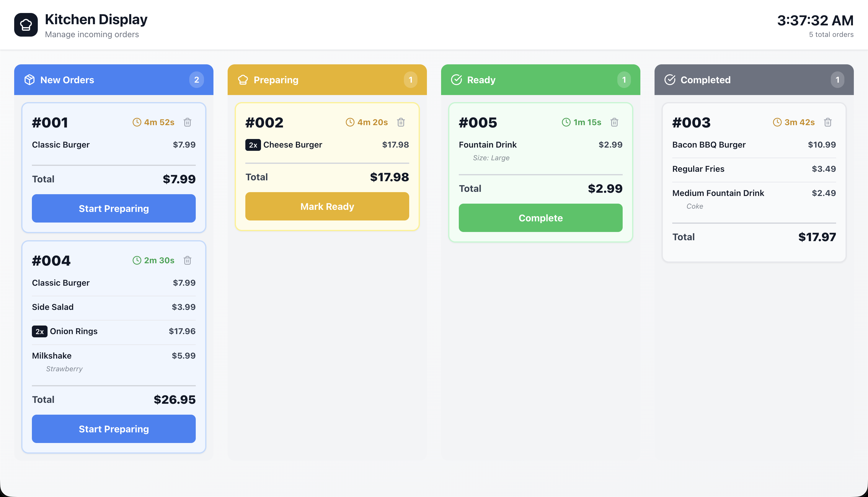Delete order #004 via trash icon
The width and height of the screenshot is (868, 497).
point(187,260)
